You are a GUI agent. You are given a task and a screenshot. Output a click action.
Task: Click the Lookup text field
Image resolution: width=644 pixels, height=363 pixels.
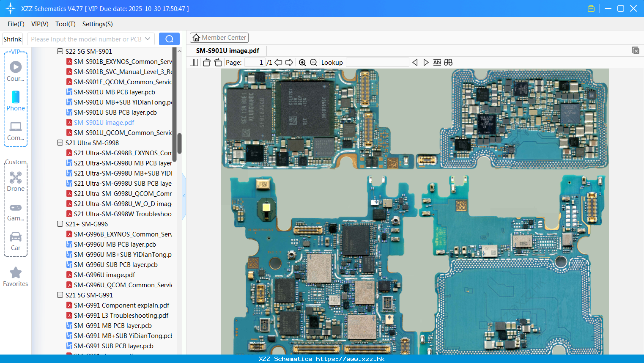pyautogui.click(x=378, y=62)
